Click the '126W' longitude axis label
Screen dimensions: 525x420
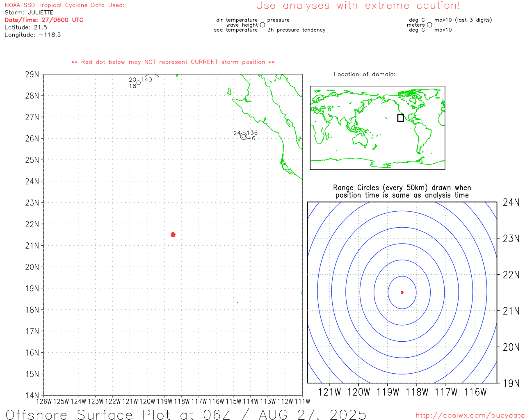click(44, 401)
